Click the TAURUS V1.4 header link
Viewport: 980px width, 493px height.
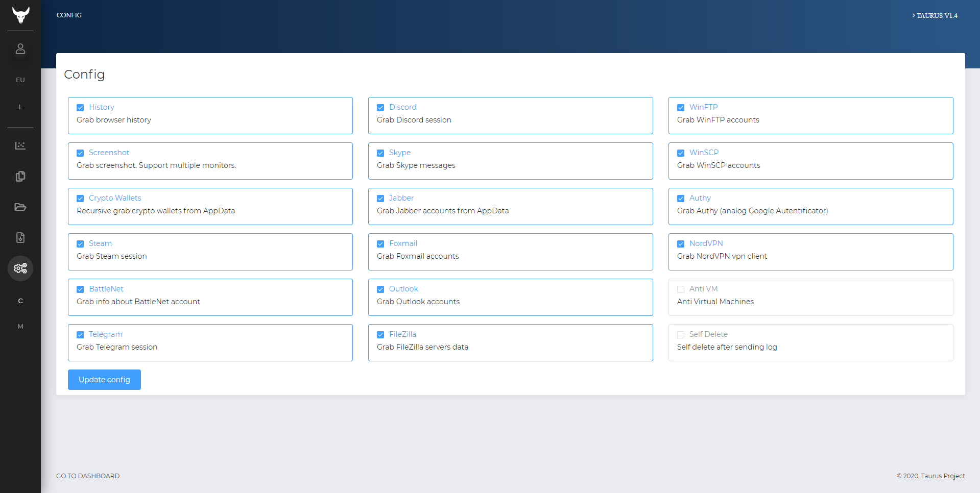tap(935, 16)
